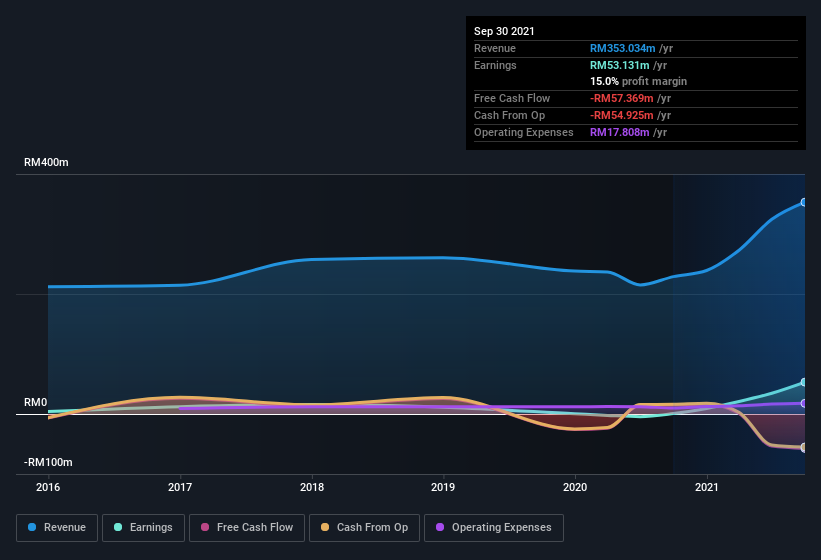This screenshot has height=560, width=821.
Task: Click the blue Revenue endpoint marker
Action: (x=804, y=203)
